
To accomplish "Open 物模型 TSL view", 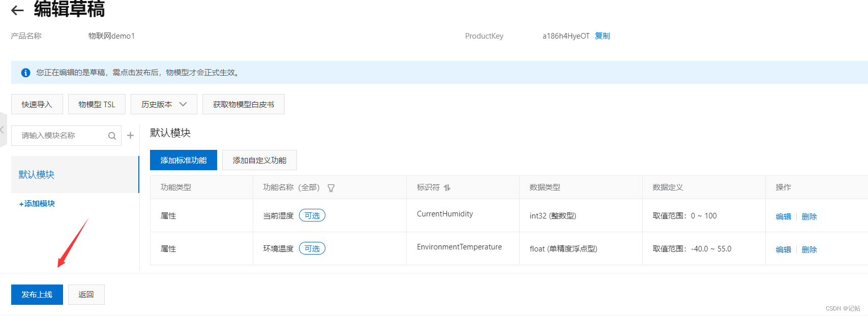I will 97,104.
